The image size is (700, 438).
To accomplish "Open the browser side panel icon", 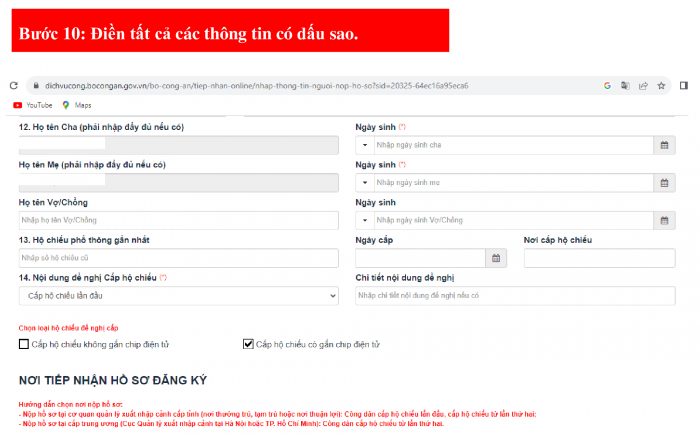I will 683,85.
